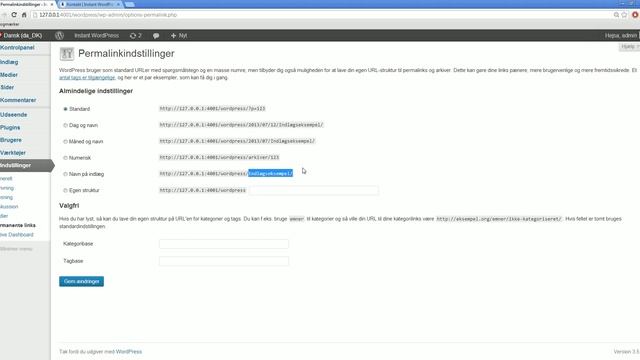Open the Hejsa, admin account menu
Screen dimensions: 640x360
pyautogui.click(x=621, y=36)
